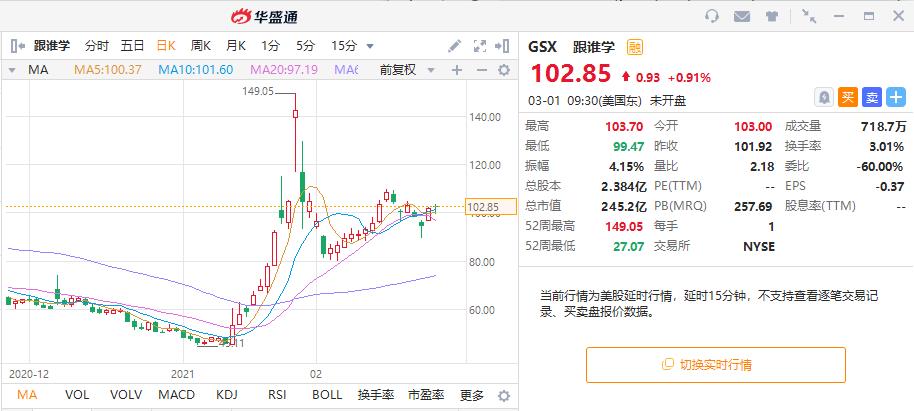Toggle fullscreen chart view icon
The image size is (914, 411).
pos(480,45)
